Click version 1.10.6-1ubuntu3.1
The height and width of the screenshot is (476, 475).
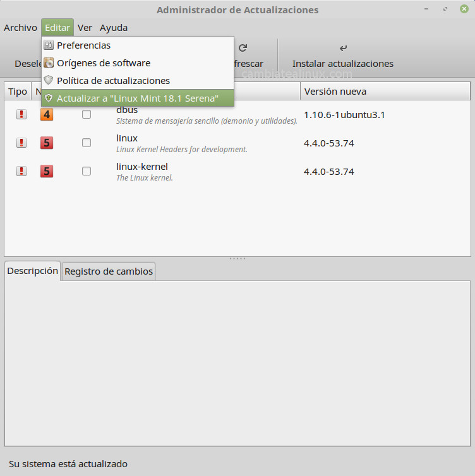344,115
